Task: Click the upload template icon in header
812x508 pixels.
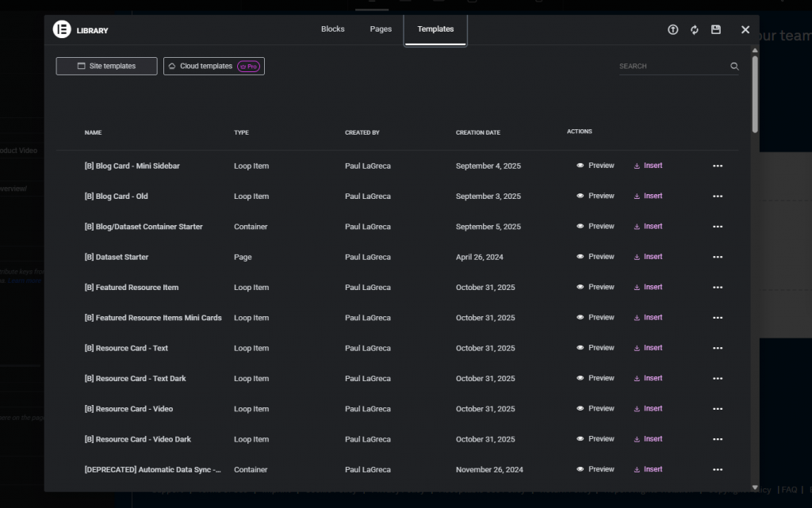Action: click(673, 30)
